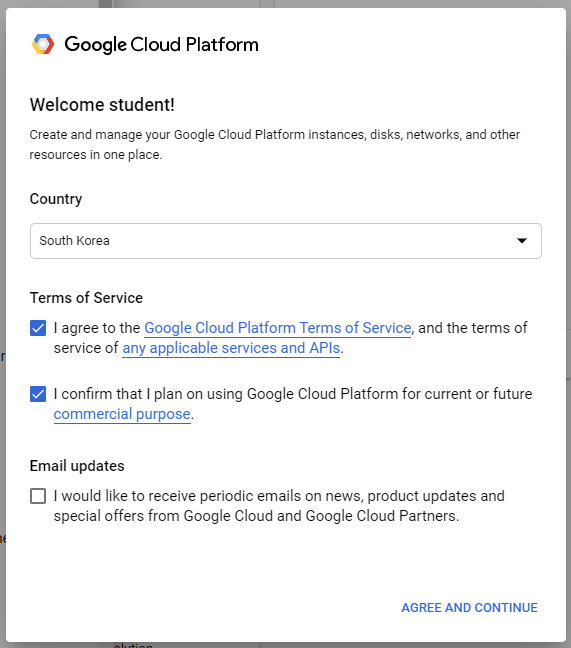
Task: Open the any applicable services and APIs link
Action: (x=231, y=348)
